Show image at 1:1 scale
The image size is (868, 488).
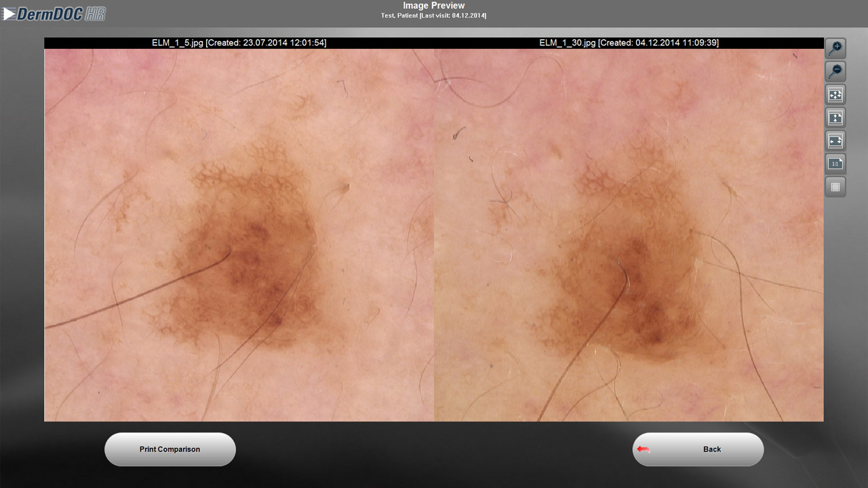pos(835,163)
